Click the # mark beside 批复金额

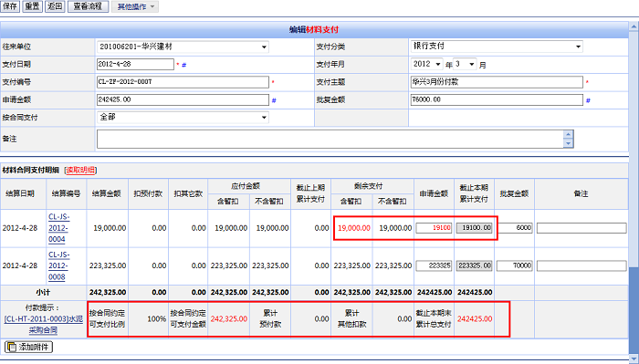click(x=588, y=100)
